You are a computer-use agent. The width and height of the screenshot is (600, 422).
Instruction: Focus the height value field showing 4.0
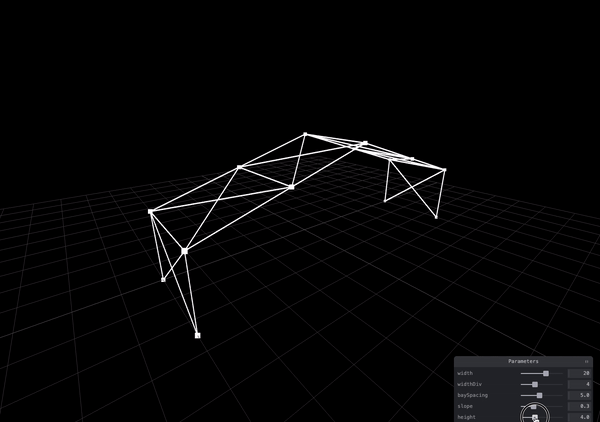579,417
